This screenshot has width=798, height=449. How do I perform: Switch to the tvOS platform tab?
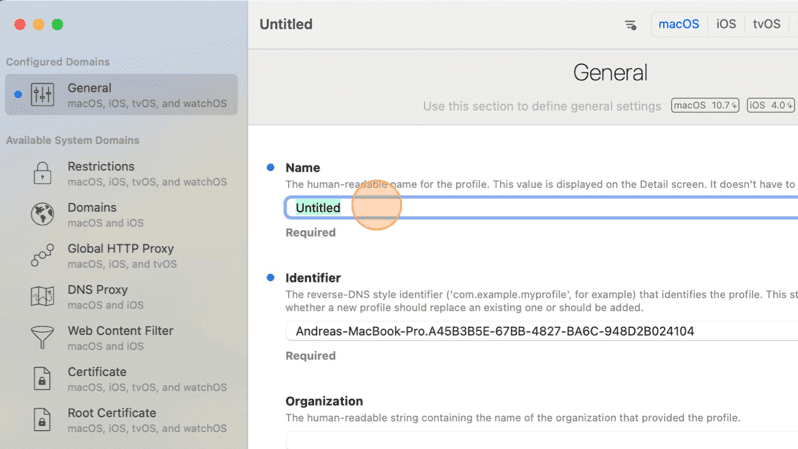pos(766,24)
